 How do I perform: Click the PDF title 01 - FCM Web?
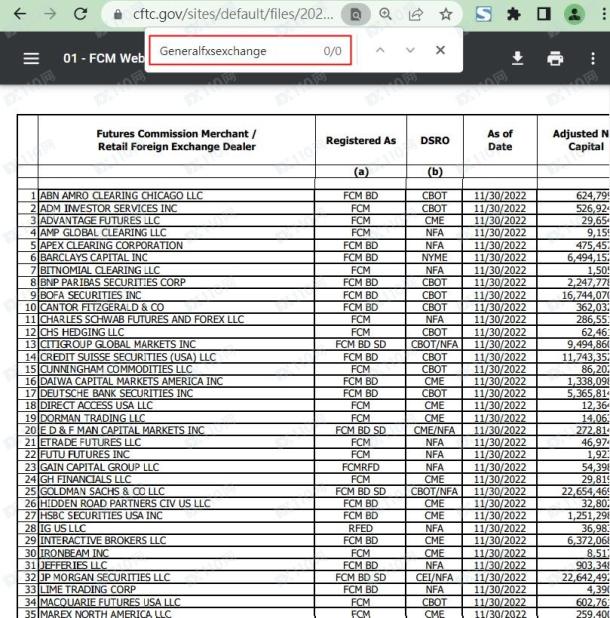[x=104, y=58]
